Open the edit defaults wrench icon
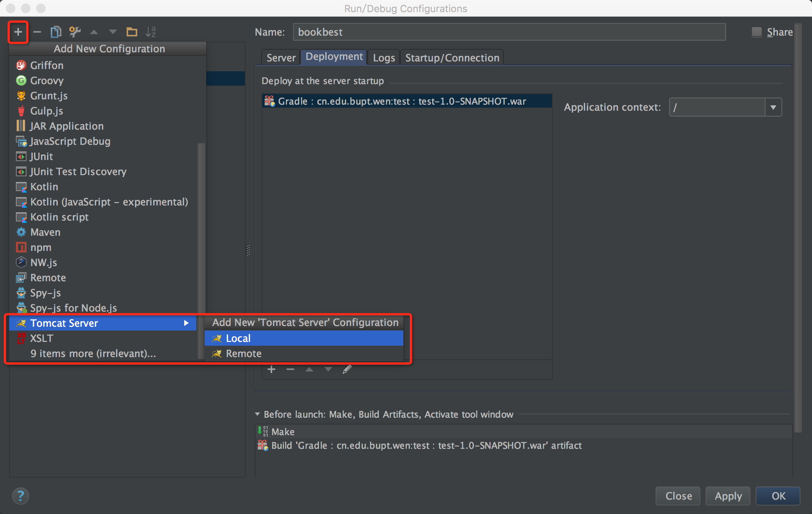 [x=75, y=32]
